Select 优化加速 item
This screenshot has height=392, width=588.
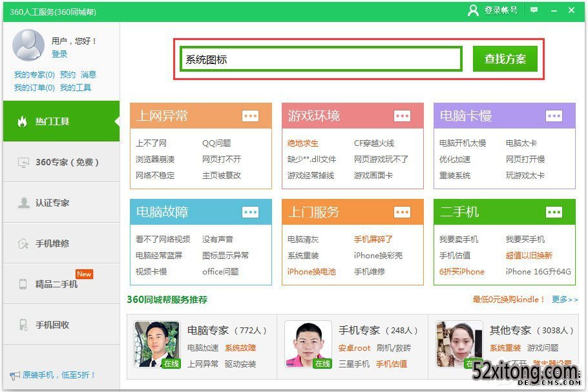tap(455, 160)
